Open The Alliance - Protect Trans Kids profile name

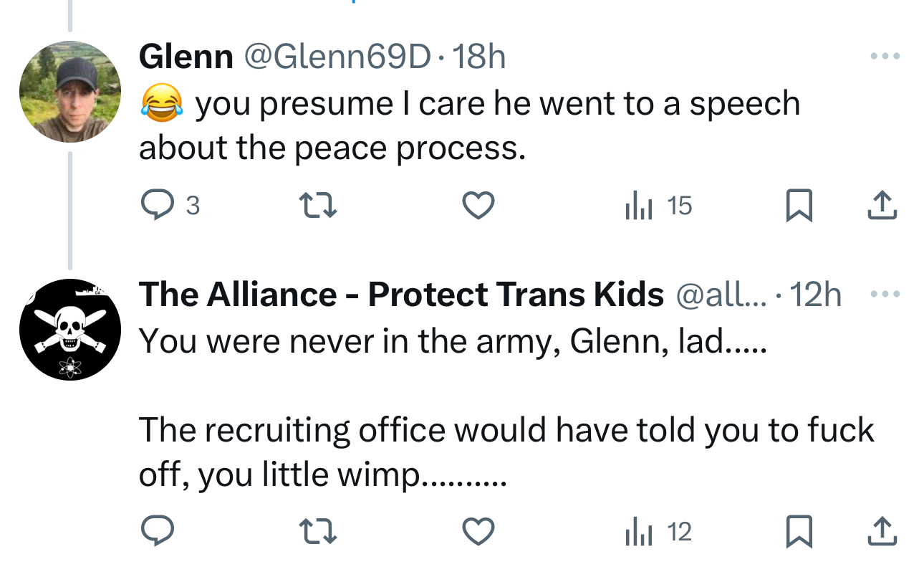pos(400,295)
